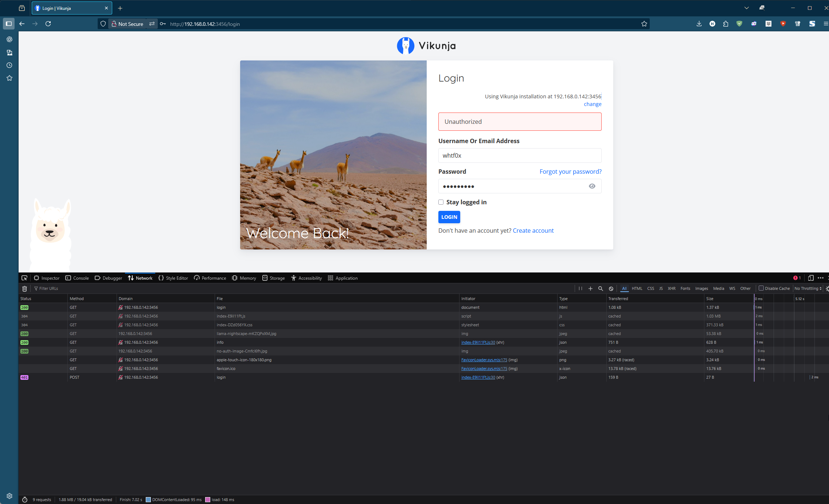Bookmark this page with the star icon
This screenshot has height=504, width=829.
644,24
